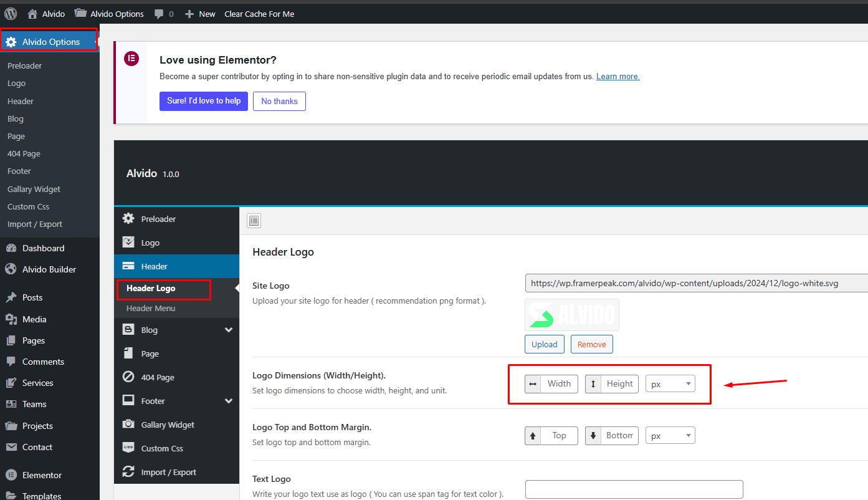Click the Projects folder icon in sidebar
The image size is (868, 500).
(11, 426)
